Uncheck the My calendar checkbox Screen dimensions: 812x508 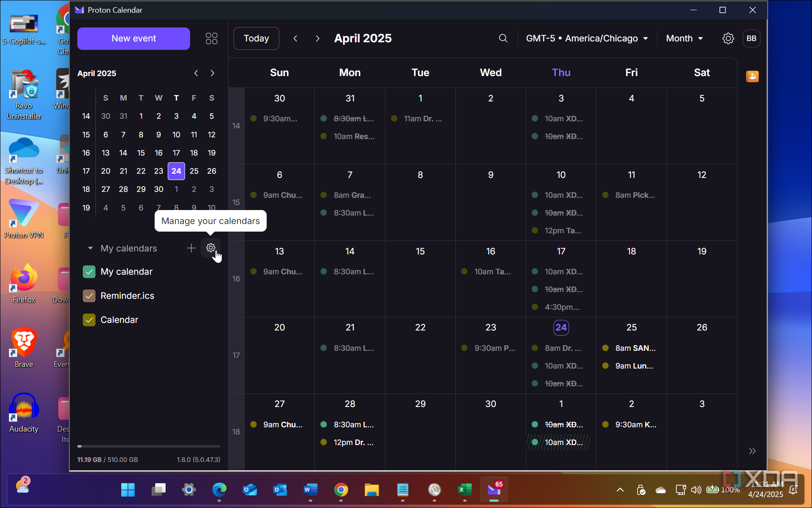tap(89, 272)
